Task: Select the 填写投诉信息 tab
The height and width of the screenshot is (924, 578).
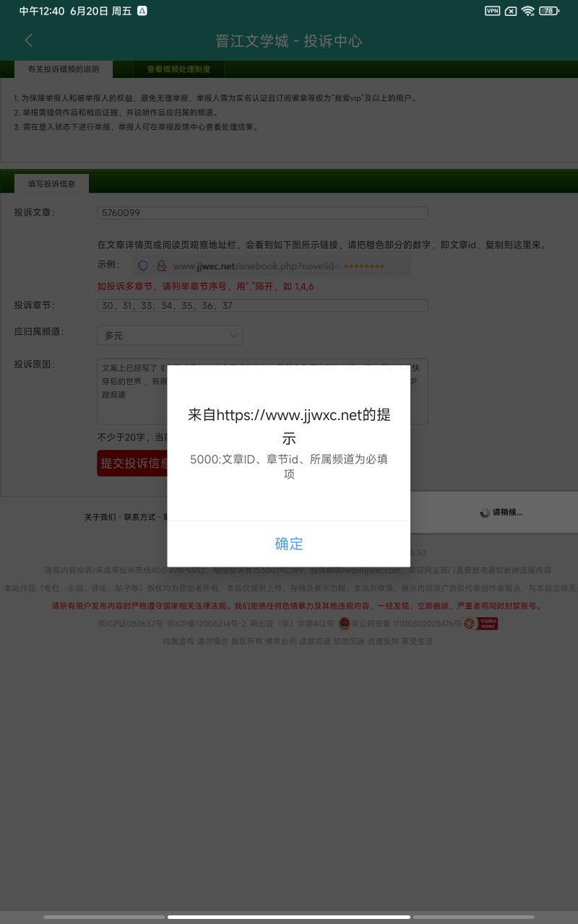Action: pos(51,183)
